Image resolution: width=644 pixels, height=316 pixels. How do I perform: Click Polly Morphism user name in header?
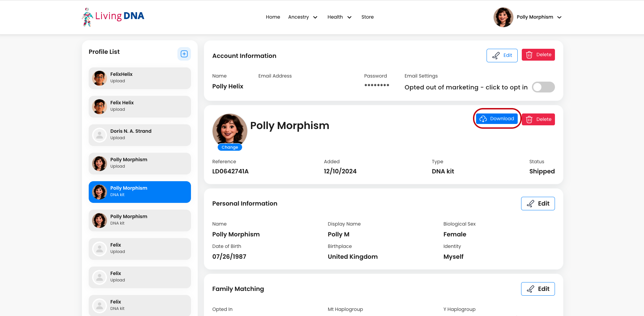pos(535,17)
